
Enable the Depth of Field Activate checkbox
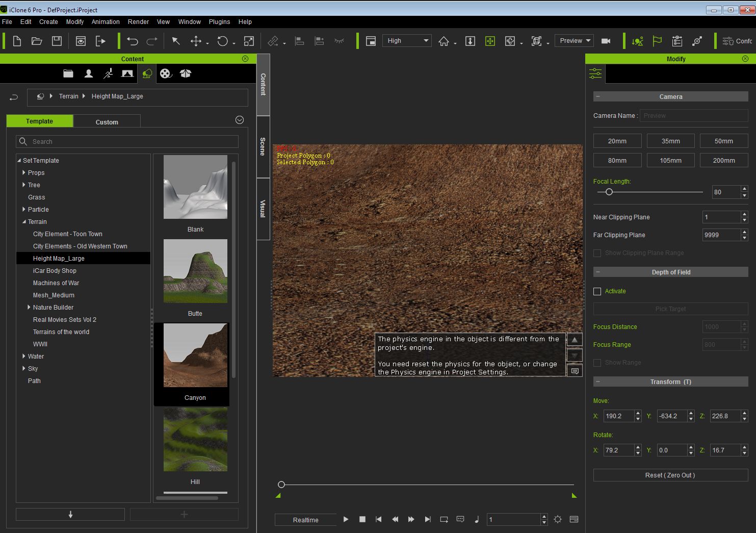[597, 291]
